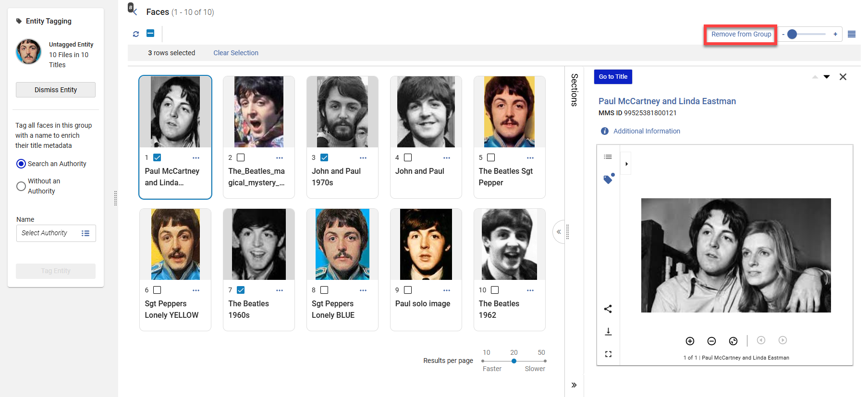The width and height of the screenshot is (868, 397).
Task: Enter fullscreen mode in viewer
Action: coord(608,354)
